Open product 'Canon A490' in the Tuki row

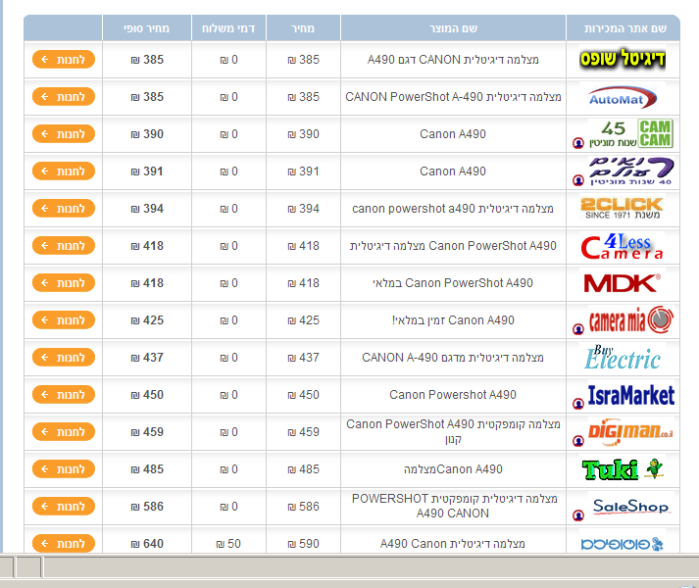453,469
